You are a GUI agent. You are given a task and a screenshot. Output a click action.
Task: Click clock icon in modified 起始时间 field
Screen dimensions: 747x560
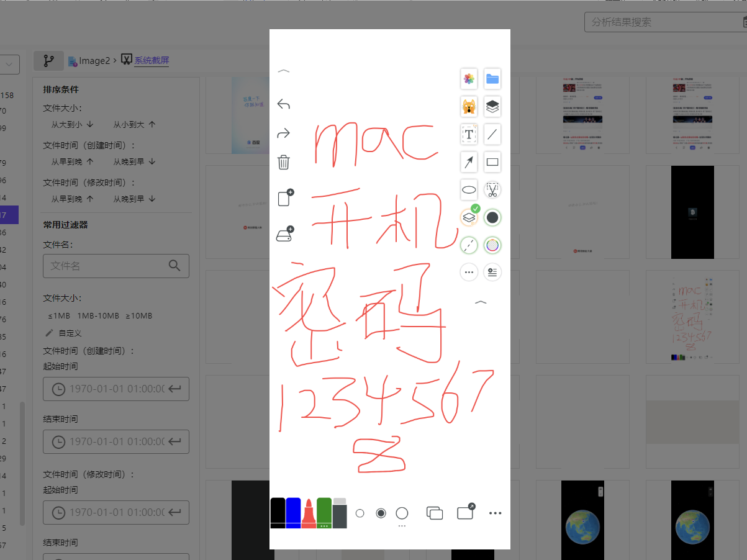(58, 513)
